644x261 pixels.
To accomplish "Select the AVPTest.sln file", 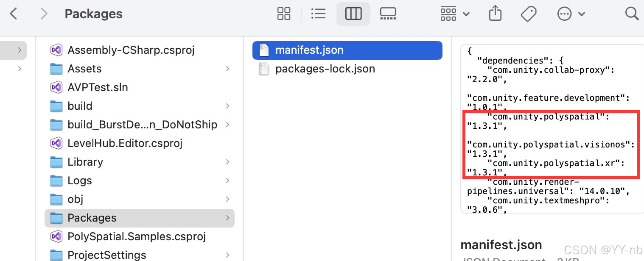I will [x=139, y=87].
